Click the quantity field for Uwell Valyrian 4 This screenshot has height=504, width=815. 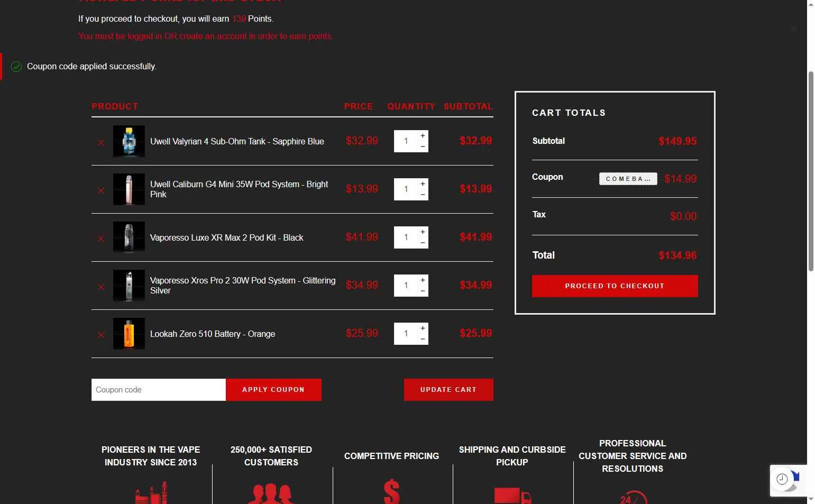pos(406,141)
